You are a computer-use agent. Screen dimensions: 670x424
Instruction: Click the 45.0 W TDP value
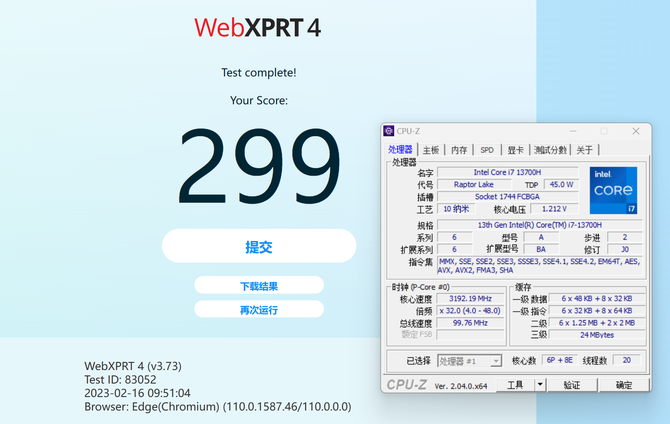(561, 184)
